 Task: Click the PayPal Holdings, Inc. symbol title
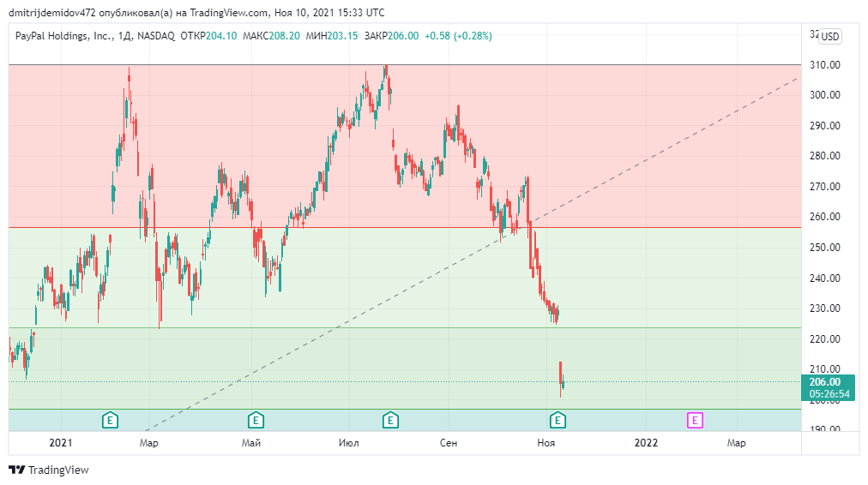pos(63,36)
